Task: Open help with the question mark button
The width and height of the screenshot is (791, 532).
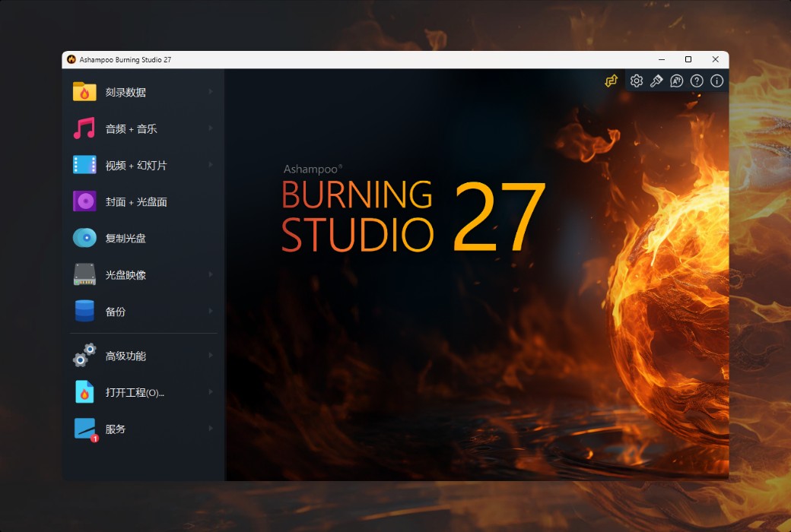Action: 696,80
